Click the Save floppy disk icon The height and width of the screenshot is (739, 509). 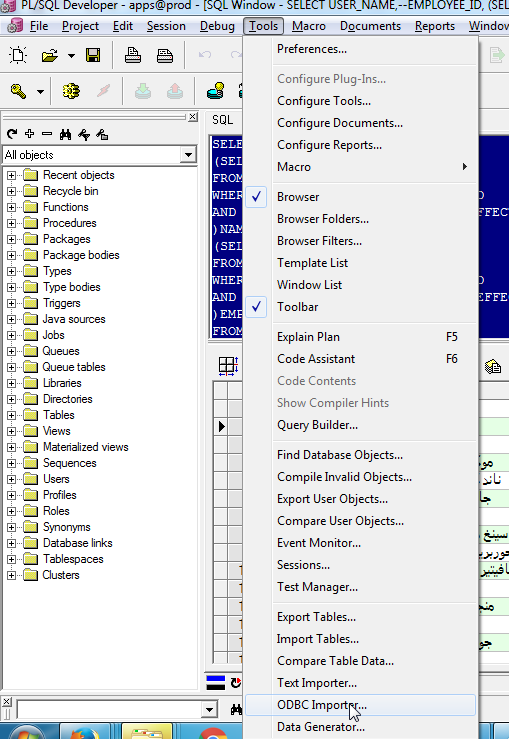[93, 56]
